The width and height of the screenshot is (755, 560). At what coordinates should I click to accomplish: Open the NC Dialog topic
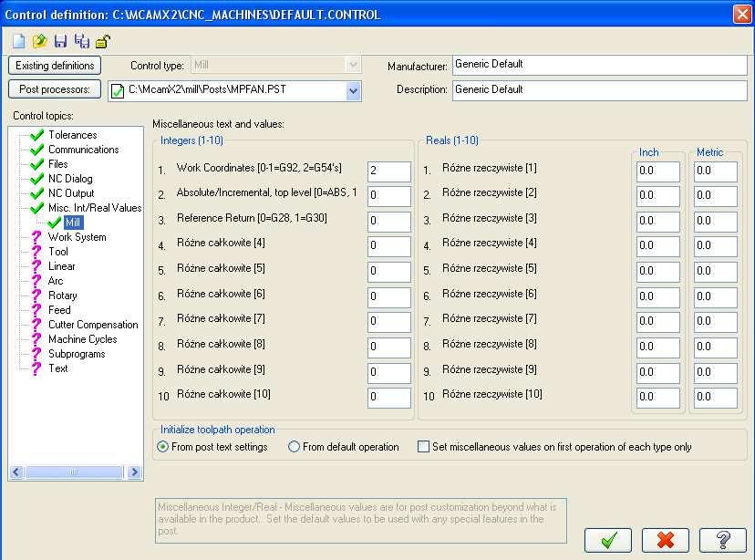[x=70, y=179]
